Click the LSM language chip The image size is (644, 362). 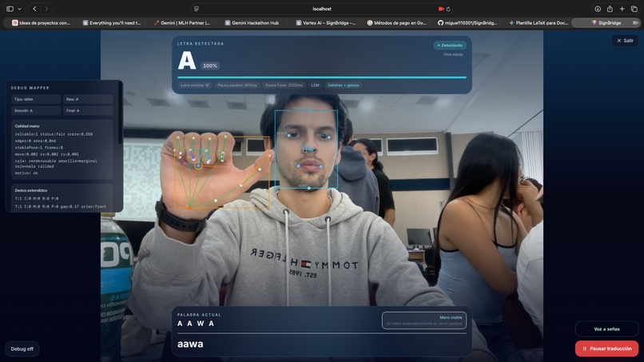[315, 85]
